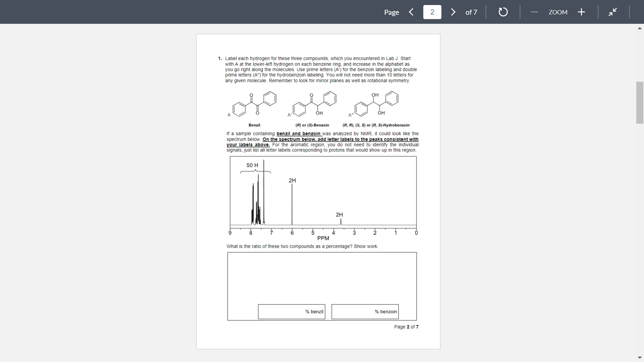Click the 'Page 2 of 7' footer text

[x=406, y=327]
